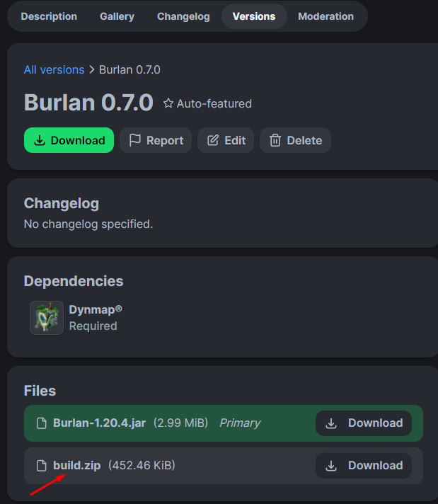This screenshot has height=504, width=438.
Task: Download the build.zip file
Action: (364, 466)
